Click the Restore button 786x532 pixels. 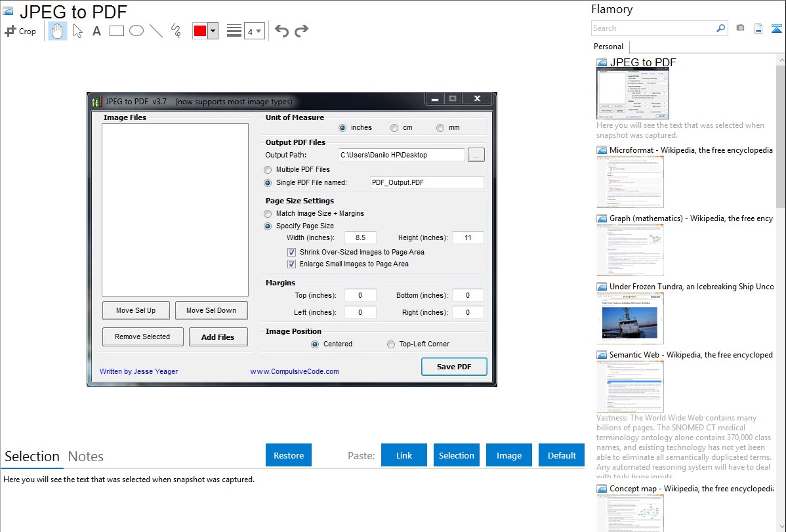pyautogui.click(x=289, y=455)
